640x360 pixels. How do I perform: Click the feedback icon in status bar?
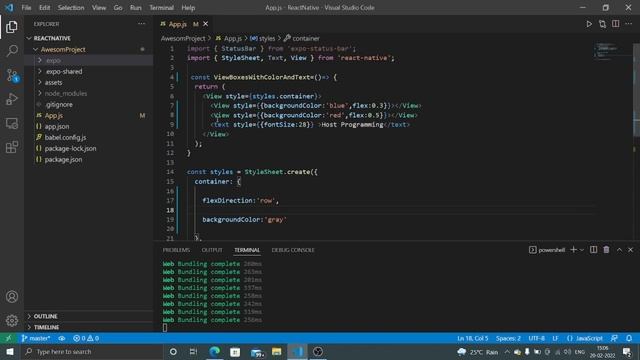pos(614,338)
